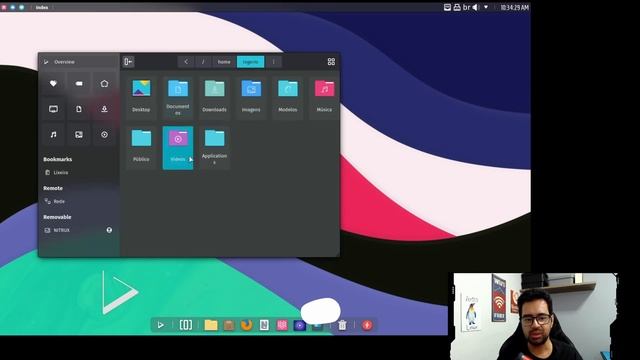Eject the NITRUX drive
Image resolution: width=640 pixels, height=360 pixels.
pyautogui.click(x=109, y=230)
